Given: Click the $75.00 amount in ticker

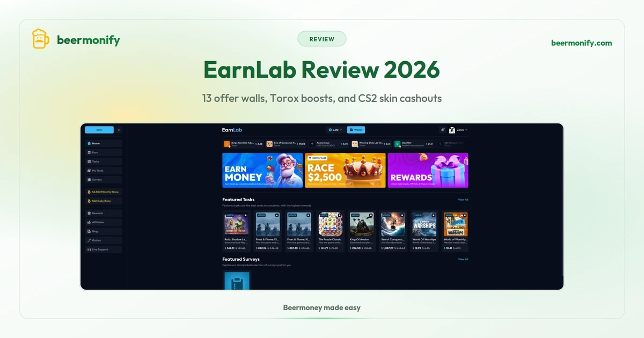Looking at the screenshot, I should tap(301, 144).
